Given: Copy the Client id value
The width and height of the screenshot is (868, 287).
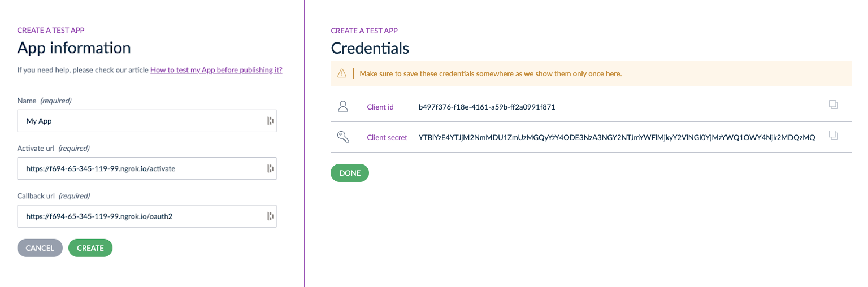Looking at the screenshot, I should click(x=833, y=105).
